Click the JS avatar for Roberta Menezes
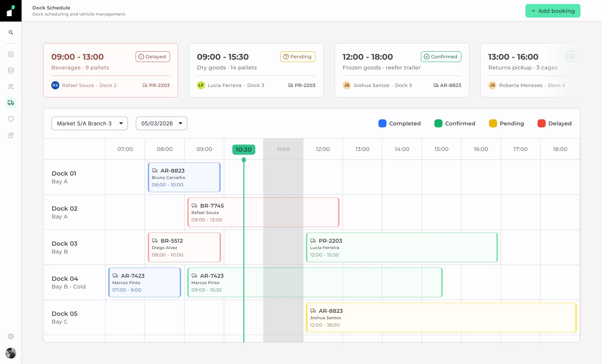Image resolution: width=602 pixels, height=364 pixels. 492,85
